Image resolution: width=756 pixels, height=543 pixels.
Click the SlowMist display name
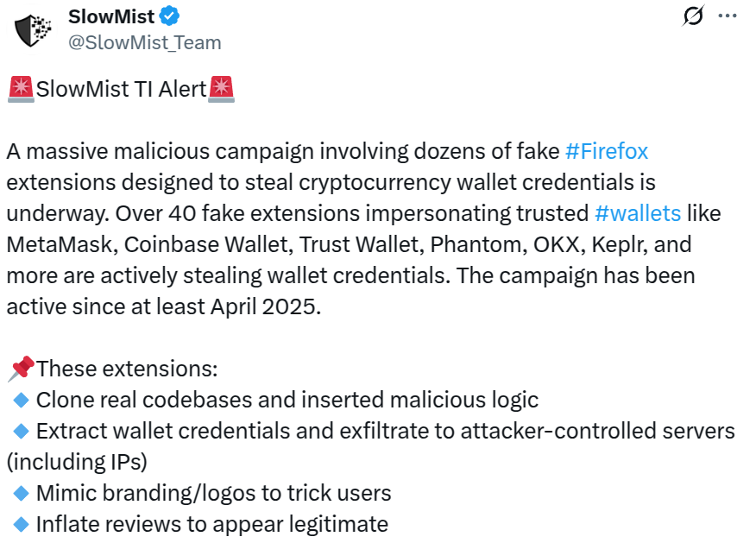pyautogui.click(x=111, y=16)
